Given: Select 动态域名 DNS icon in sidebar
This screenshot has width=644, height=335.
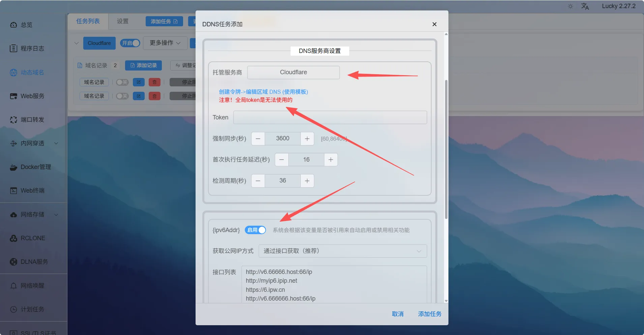Looking at the screenshot, I should (x=13, y=73).
